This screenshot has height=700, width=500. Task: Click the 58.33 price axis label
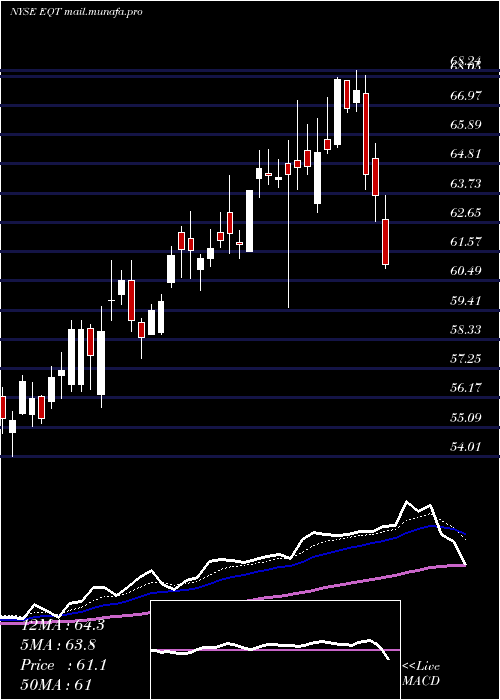click(x=466, y=330)
